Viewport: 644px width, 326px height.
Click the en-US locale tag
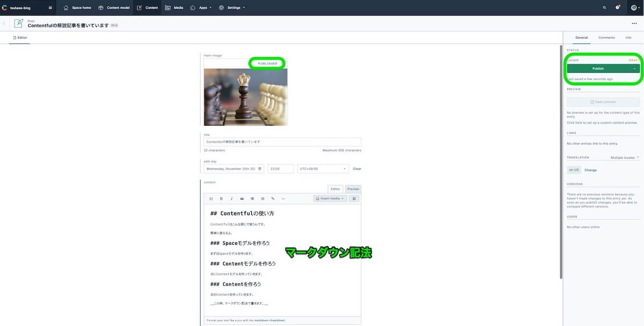(x=574, y=170)
